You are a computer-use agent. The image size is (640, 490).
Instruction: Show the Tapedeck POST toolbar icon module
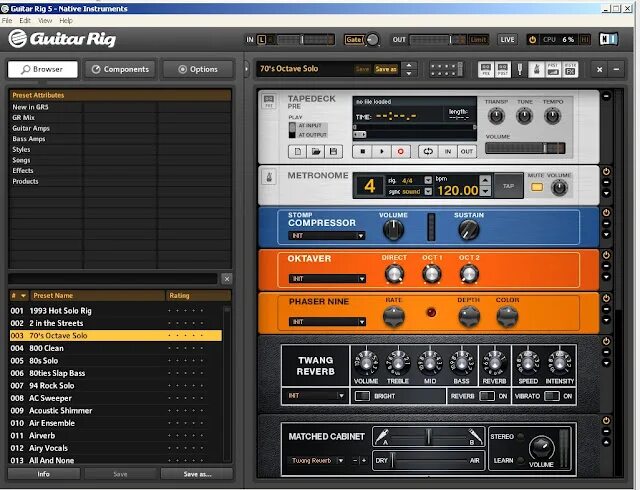(x=503, y=70)
